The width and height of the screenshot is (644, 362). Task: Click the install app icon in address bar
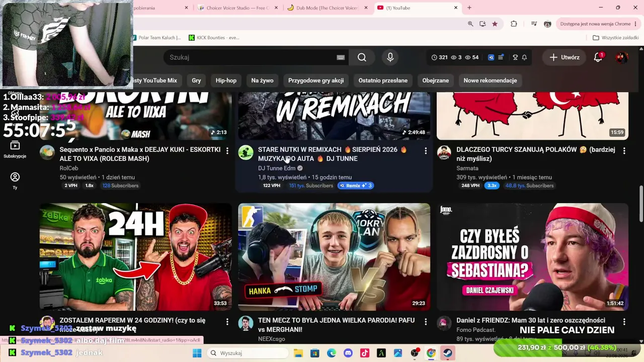(x=482, y=24)
